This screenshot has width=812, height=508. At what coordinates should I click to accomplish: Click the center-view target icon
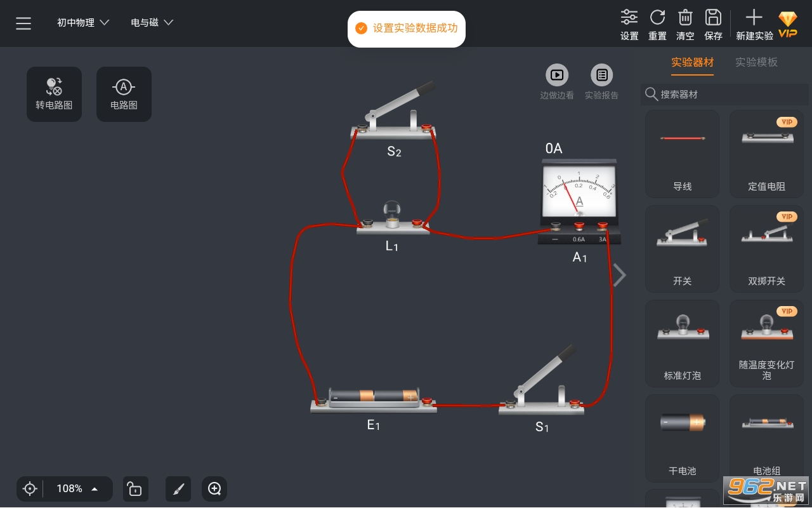pyautogui.click(x=30, y=488)
